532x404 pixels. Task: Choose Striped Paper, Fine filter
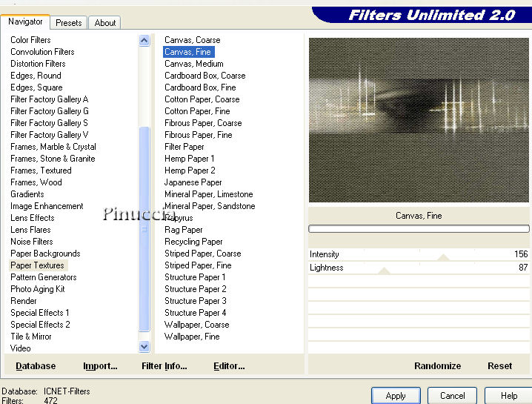[x=198, y=265]
